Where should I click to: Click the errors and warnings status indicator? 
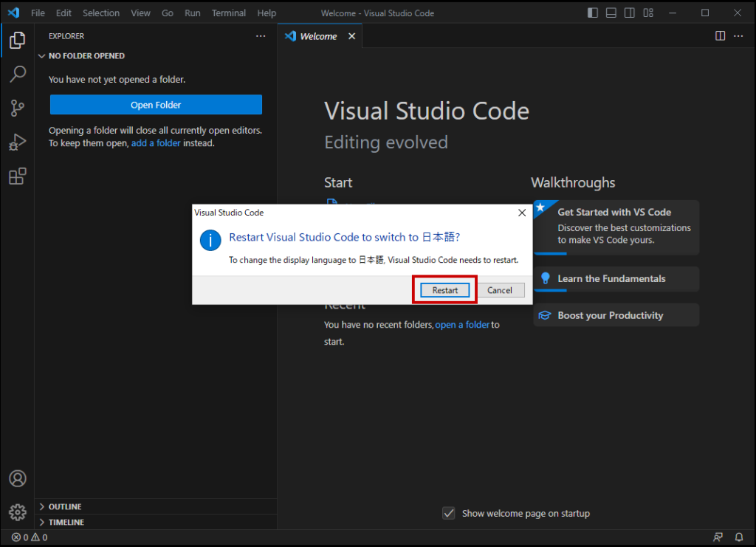point(30,537)
